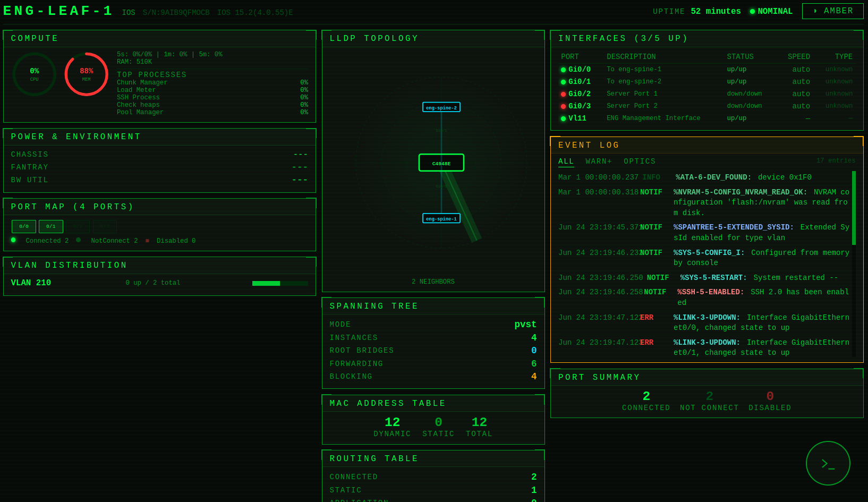The image size is (868, 502).
Task: Click the 88% memory gauge
Action: pos(87,74)
